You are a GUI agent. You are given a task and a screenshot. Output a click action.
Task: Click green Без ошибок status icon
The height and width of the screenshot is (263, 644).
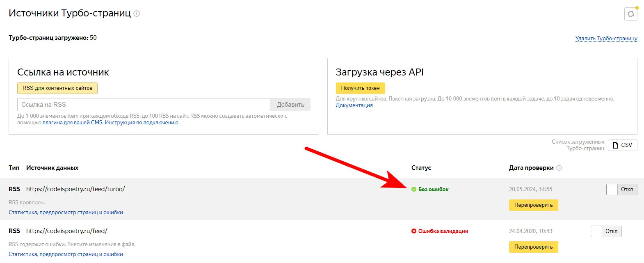414,189
